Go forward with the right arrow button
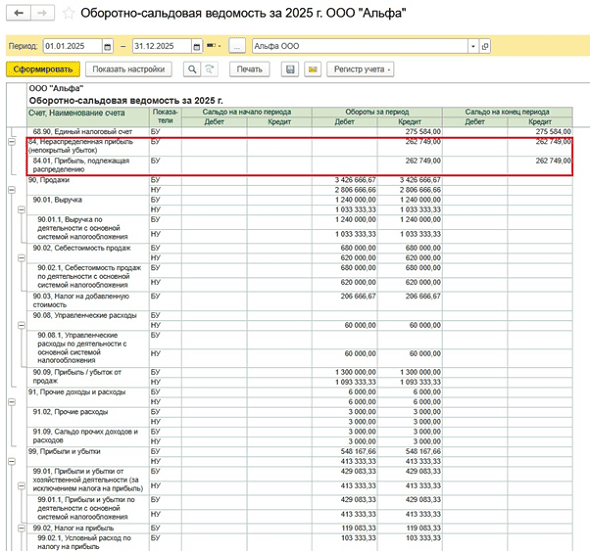The image size is (590, 551). click(x=42, y=13)
